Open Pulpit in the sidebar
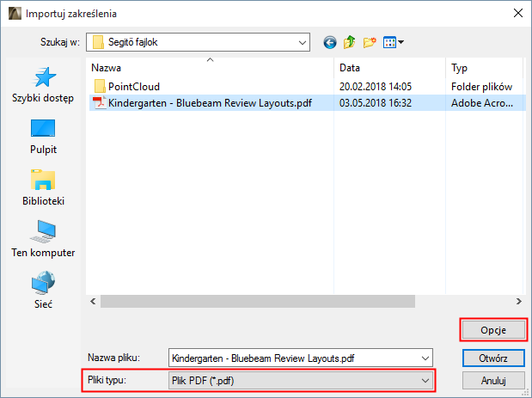Screen dimensions: 532x398 pos(43,137)
